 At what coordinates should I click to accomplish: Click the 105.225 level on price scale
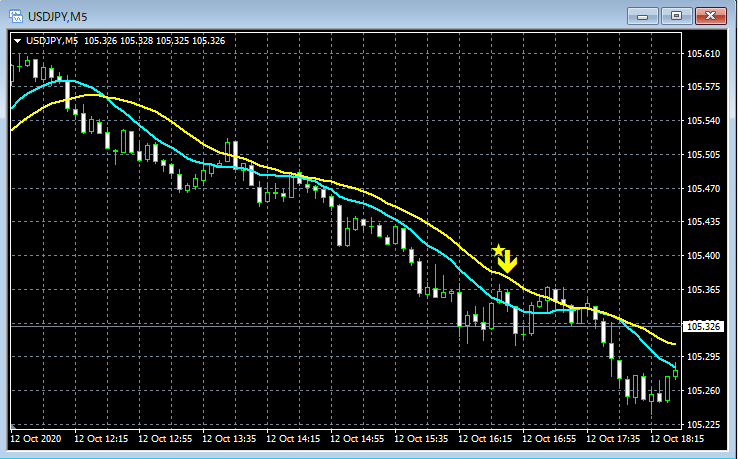[x=703, y=425]
